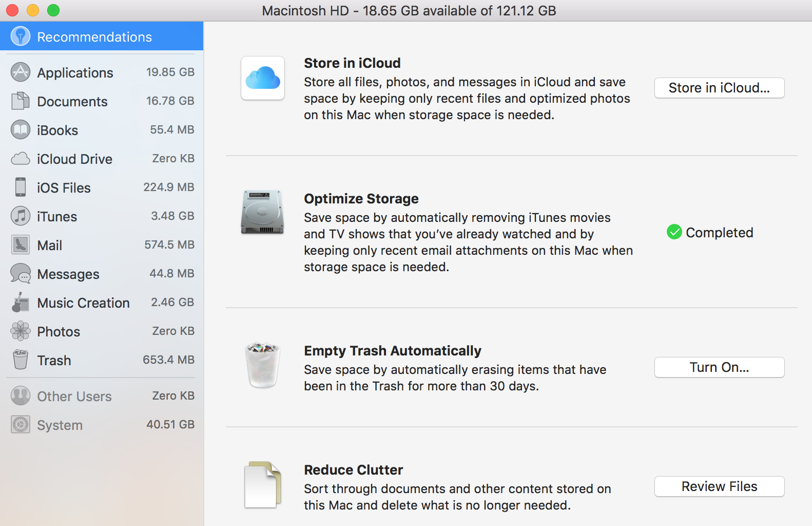
Task: Click the 3.48 GB iTunes size
Action: coord(172,216)
